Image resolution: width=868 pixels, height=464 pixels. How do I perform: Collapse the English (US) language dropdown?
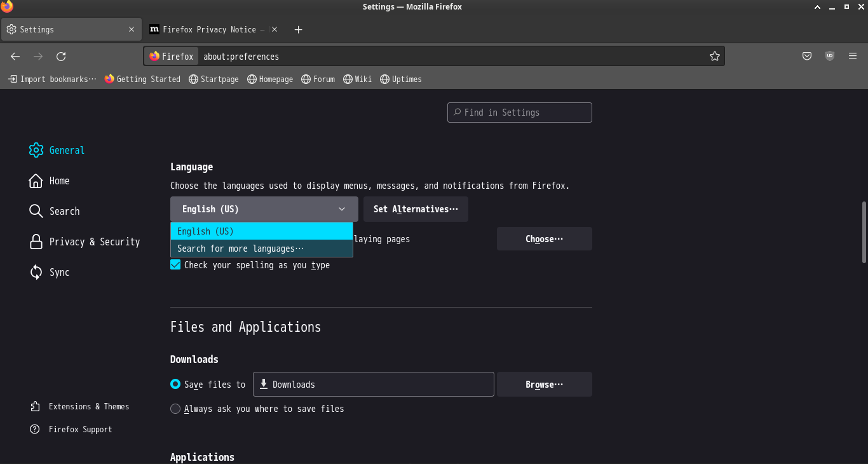coord(264,209)
